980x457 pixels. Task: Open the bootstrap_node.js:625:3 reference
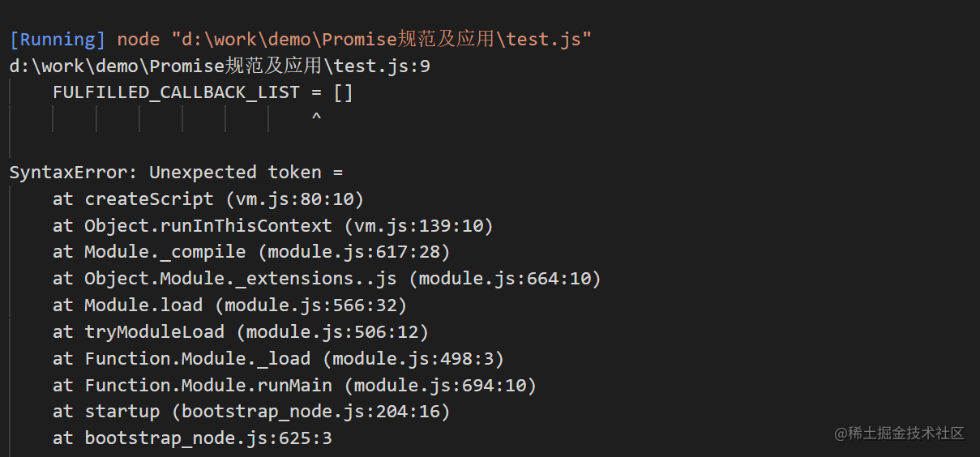pos(208,438)
